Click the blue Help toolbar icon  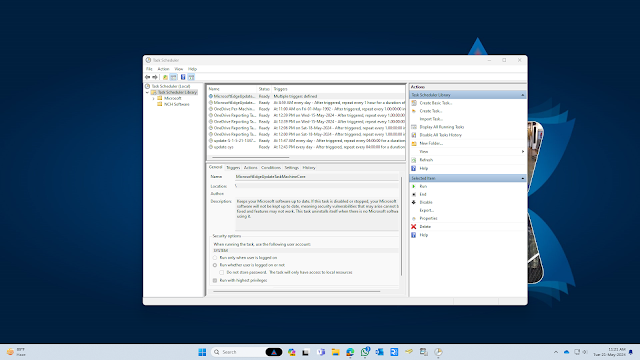pos(183,77)
